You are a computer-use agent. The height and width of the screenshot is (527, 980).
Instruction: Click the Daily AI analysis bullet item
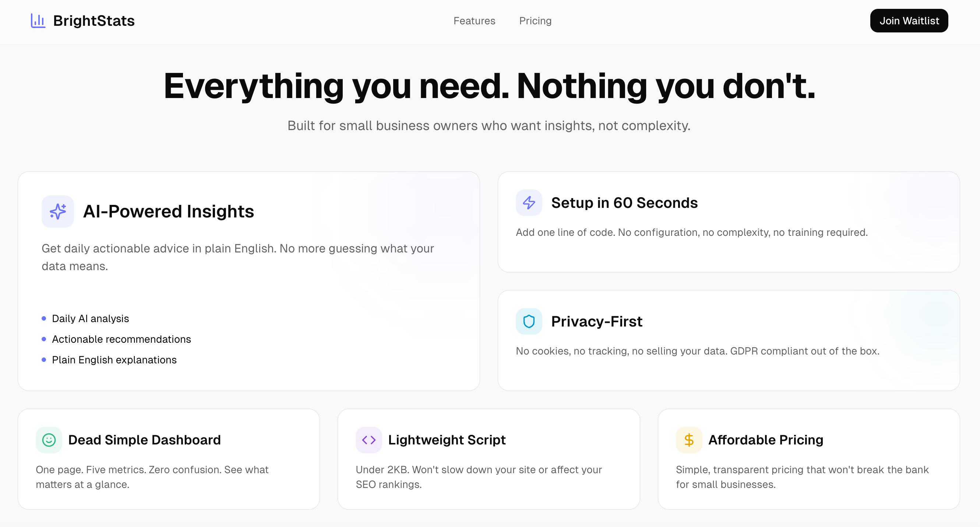pyautogui.click(x=90, y=318)
